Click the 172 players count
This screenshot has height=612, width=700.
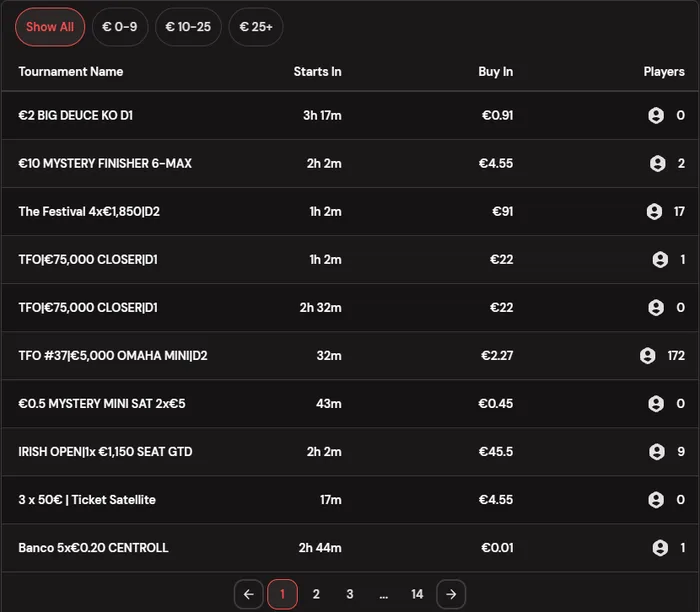point(676,356)
